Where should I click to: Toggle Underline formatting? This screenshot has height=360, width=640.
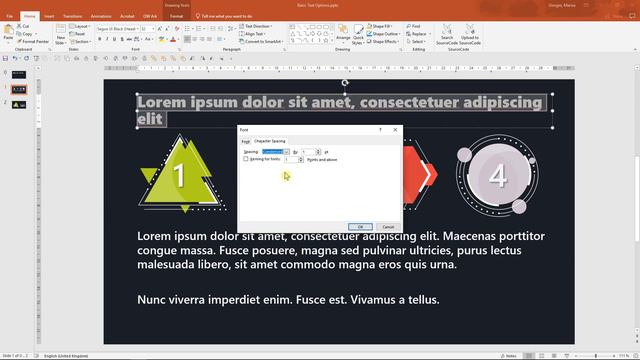114,40
